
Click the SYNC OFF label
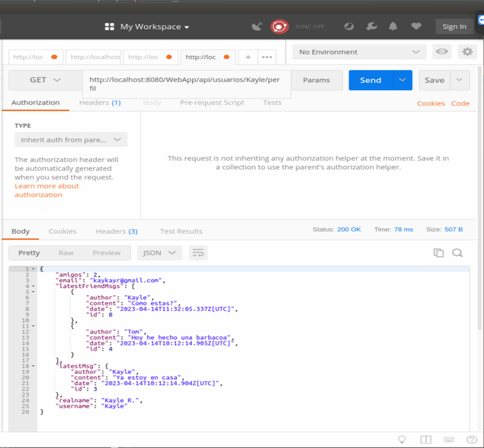310,26
